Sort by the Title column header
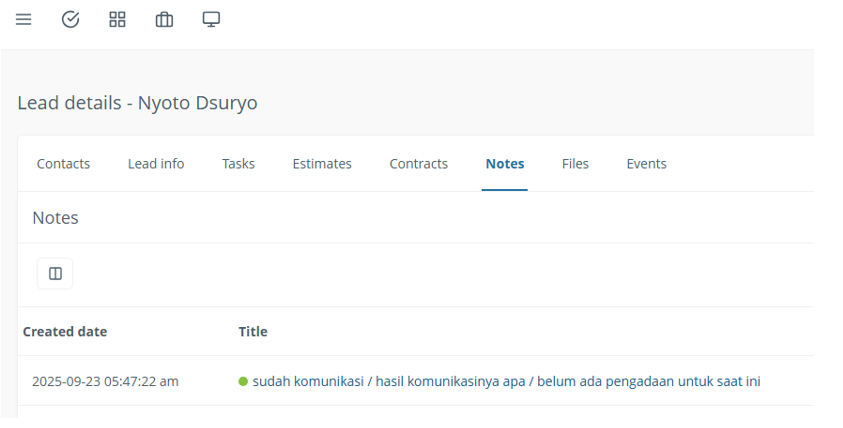 (x=253, y=331)
